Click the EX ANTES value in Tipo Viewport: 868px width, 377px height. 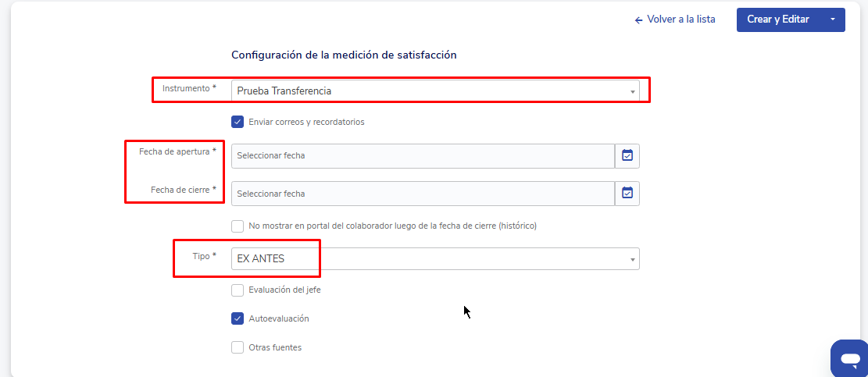(261, 259)
